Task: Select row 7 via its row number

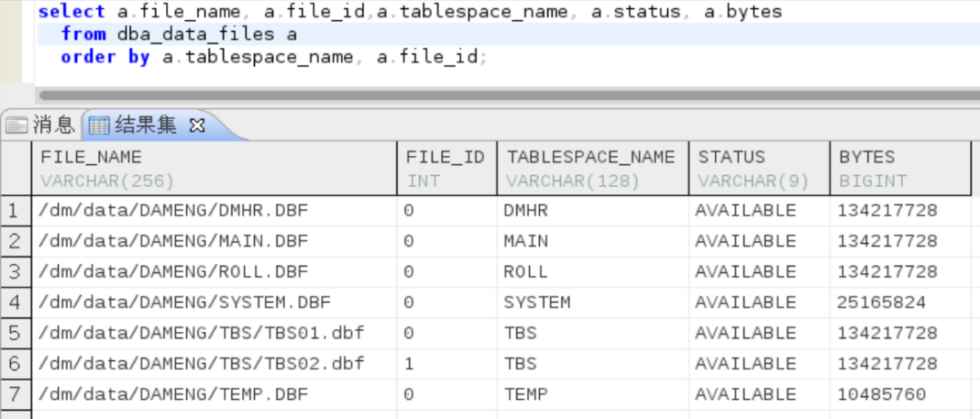Action: coord(14,395)
